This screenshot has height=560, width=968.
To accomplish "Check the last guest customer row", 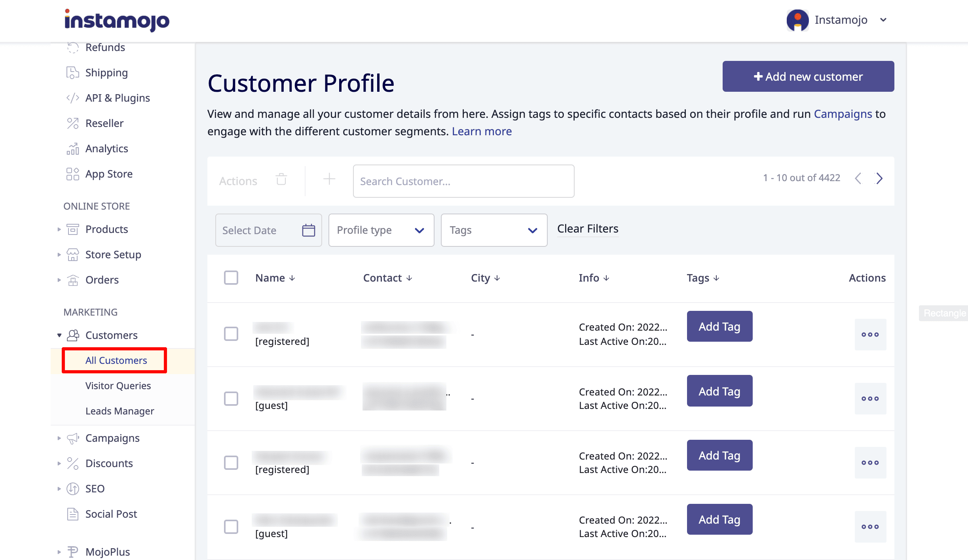I will 231,527.
